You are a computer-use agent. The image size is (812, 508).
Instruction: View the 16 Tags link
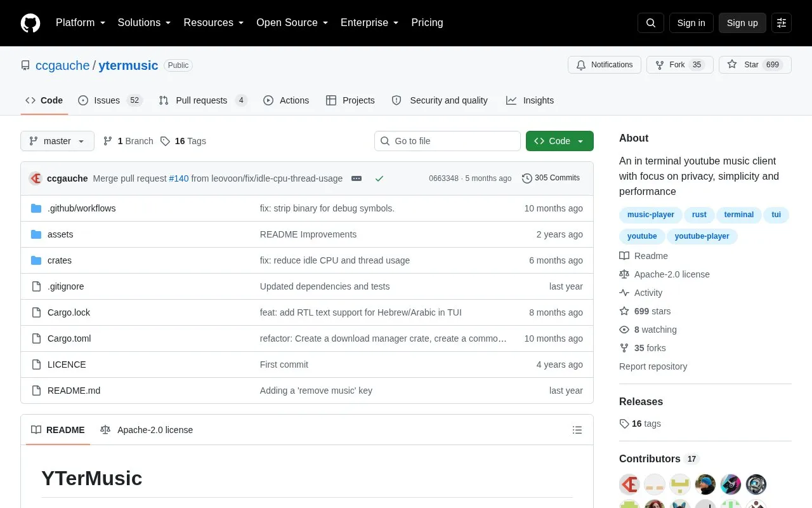tap(183, 141)
